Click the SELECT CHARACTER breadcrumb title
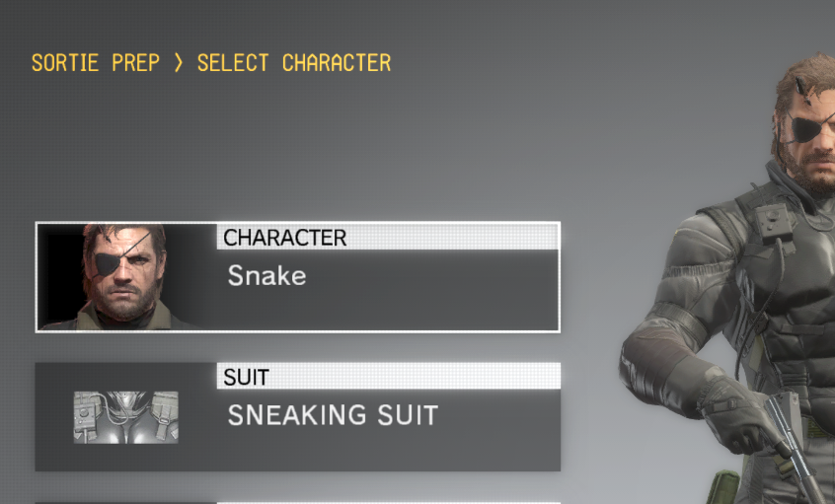 pos(294,63)
